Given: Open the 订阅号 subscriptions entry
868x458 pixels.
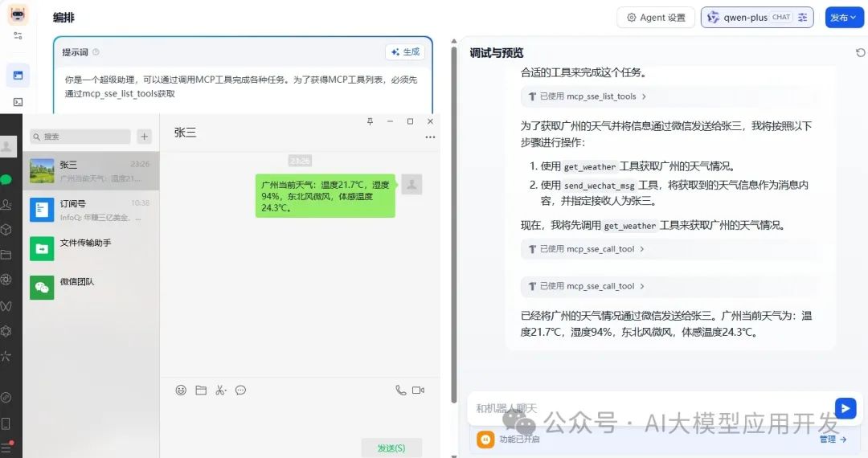Looking at the screenshot, I should click(92, 210).
